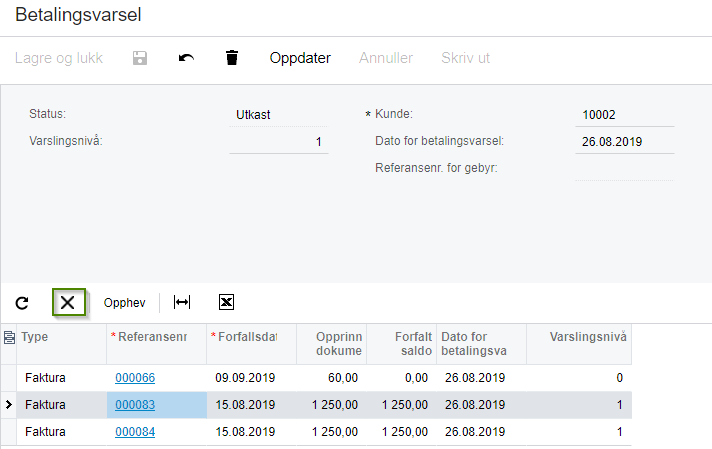Click the Annuller button

pyautogui.click(x=386, y=58)
